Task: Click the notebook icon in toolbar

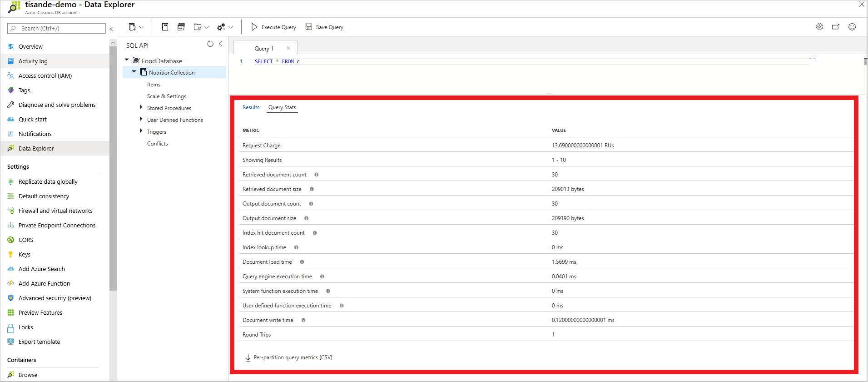Action: point(165,27)
